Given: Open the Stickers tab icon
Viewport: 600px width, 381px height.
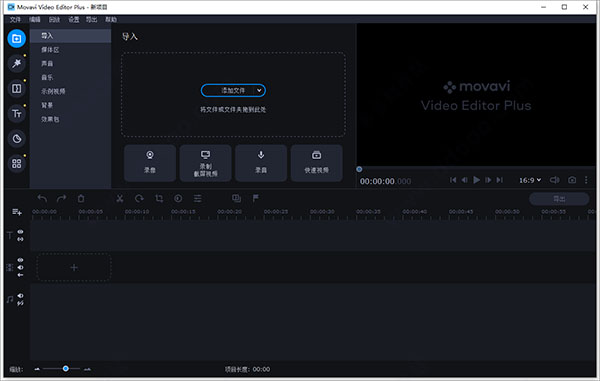Looking at the screenshot, I should pyautogui.click(x=16, y=138).
